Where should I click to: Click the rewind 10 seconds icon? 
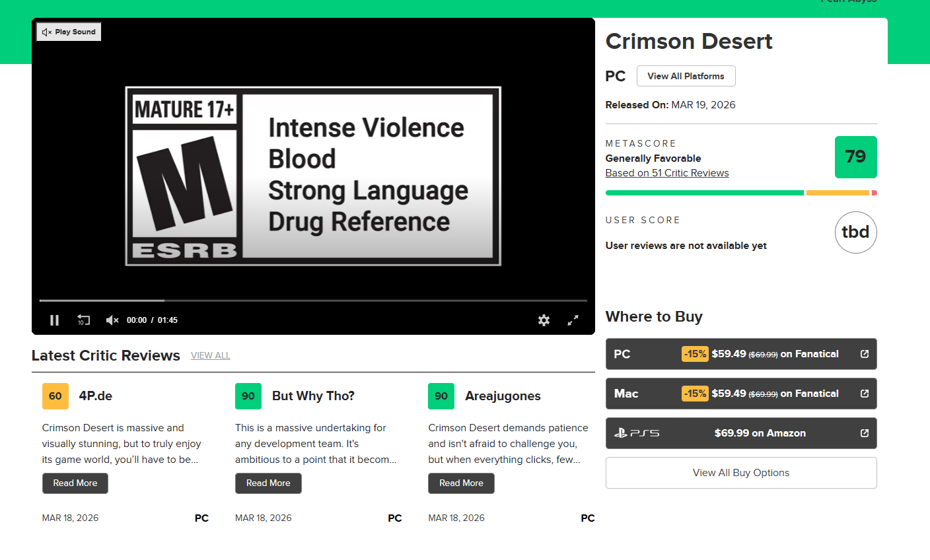(x=83, y=320)
